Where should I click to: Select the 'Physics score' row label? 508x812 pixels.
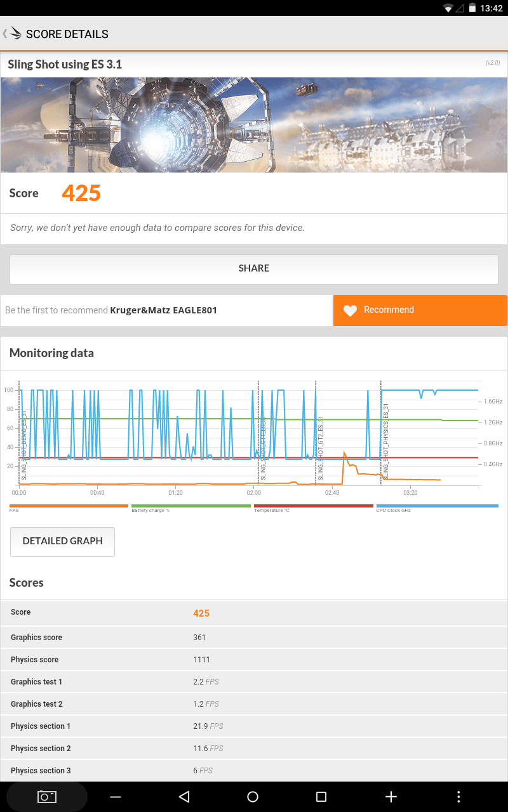click(34, 660)
